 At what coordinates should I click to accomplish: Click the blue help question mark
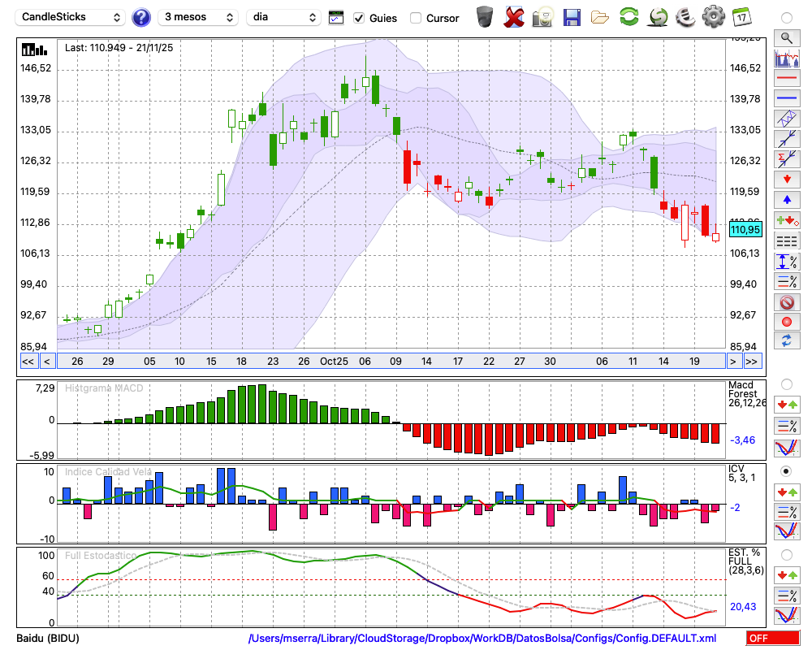point(141,17)
